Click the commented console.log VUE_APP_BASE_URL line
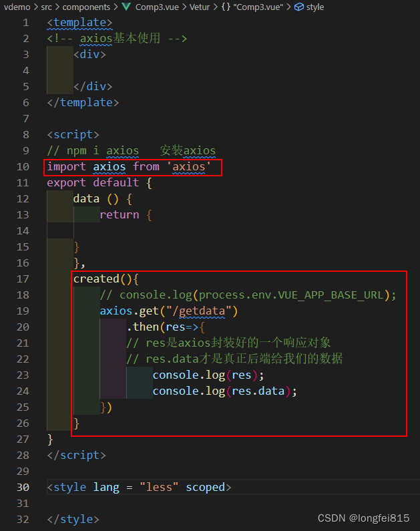The width and height of the screenshot is (420, 531). coord(248,295)
